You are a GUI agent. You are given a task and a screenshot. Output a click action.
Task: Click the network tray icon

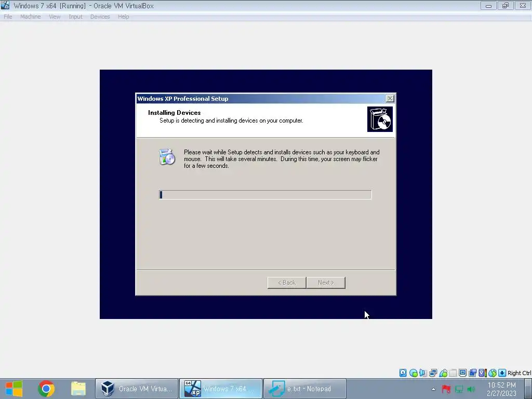459,389
